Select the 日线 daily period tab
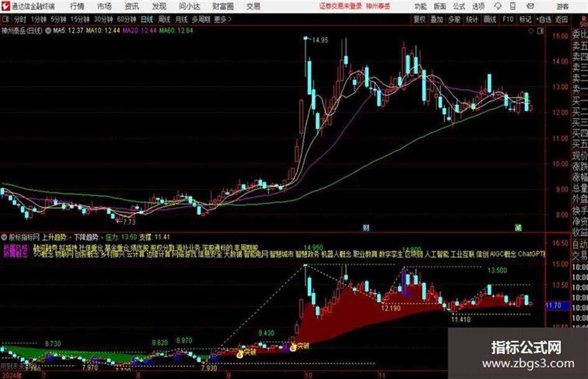Image resolution: width=588 pixels, height=379 pixels. click(147, 19)
